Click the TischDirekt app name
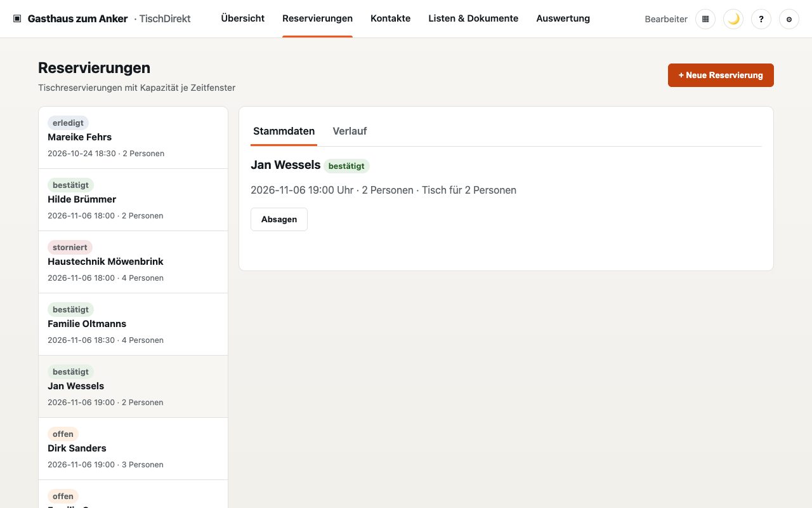 (165, 18)
